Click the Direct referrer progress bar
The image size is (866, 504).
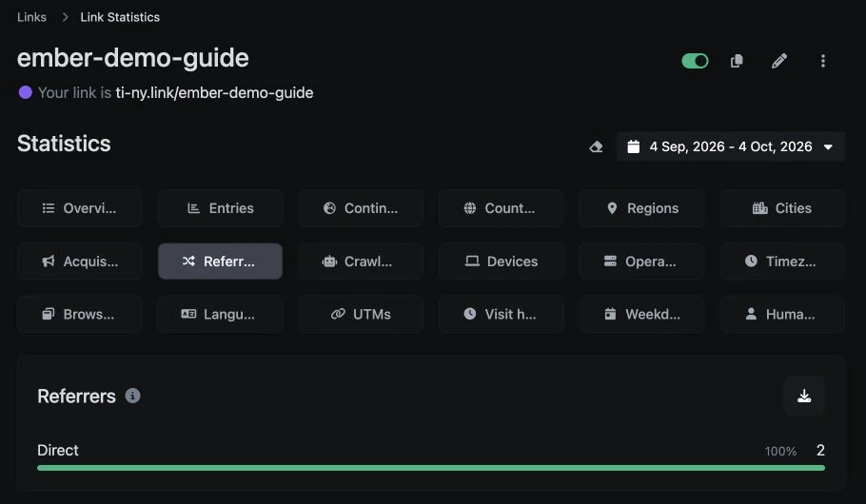pos(431,468)
